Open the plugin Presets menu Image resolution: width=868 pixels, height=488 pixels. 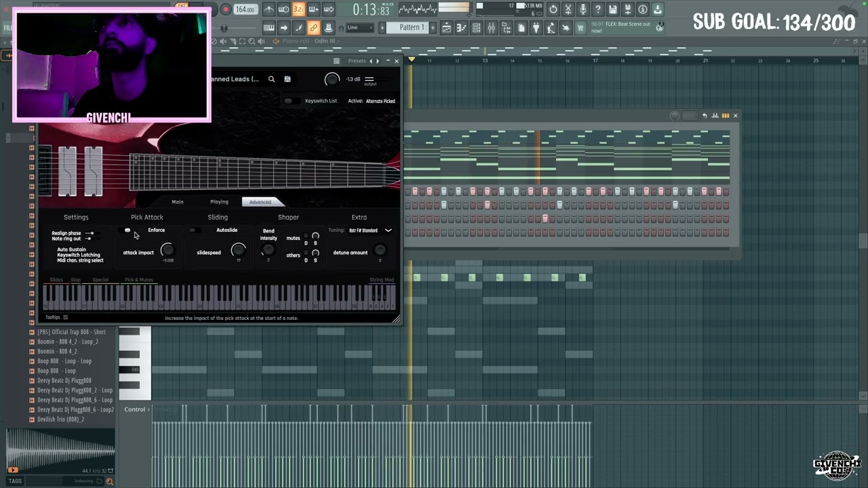pyautogui.click(x=357, y=61)
